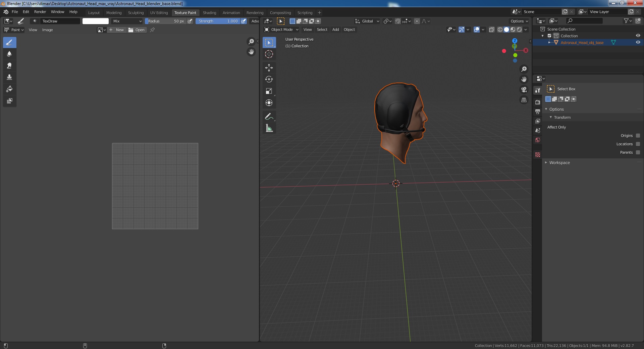Open the Object Mode dropdown

click(x=281, y=30)
